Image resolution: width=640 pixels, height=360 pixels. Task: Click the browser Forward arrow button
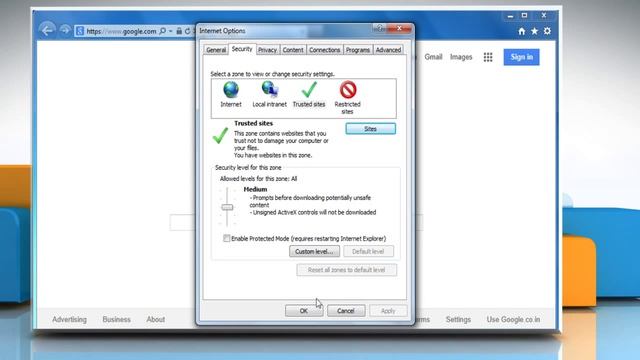pos(65,31)
